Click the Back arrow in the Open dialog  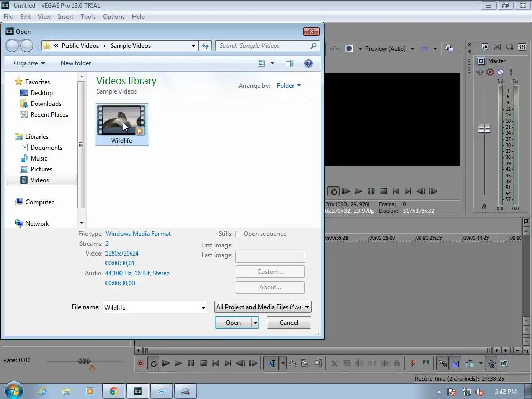coord(12,46)
